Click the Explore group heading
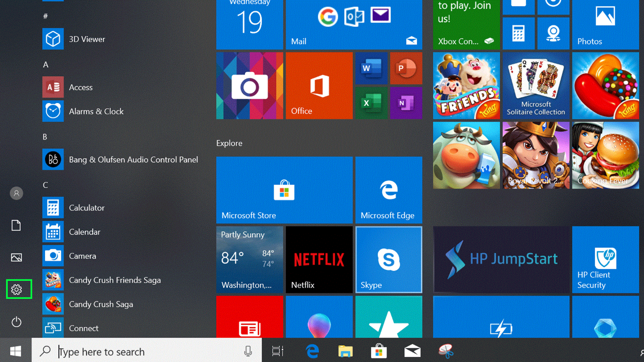This screenshot has height=362, width=644. [x=229, y=143]
